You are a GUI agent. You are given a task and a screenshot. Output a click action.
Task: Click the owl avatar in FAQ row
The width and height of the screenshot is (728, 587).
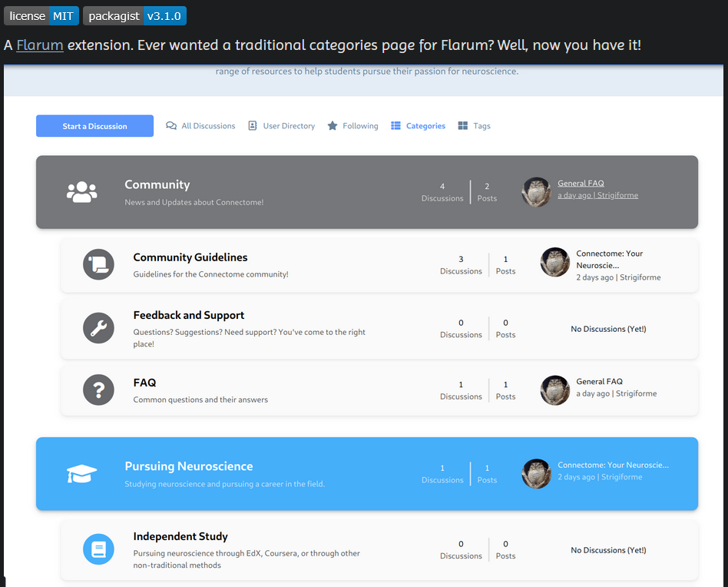tap(554, 390)
